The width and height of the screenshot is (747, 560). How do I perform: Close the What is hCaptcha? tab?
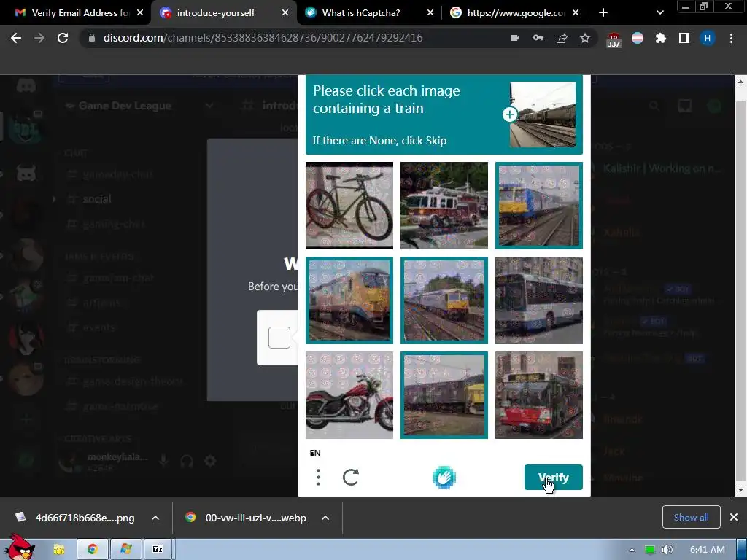pos(430,13)
